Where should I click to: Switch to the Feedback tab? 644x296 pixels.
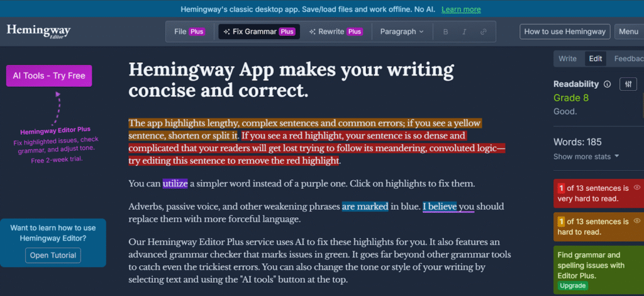[x=628, y=59]
